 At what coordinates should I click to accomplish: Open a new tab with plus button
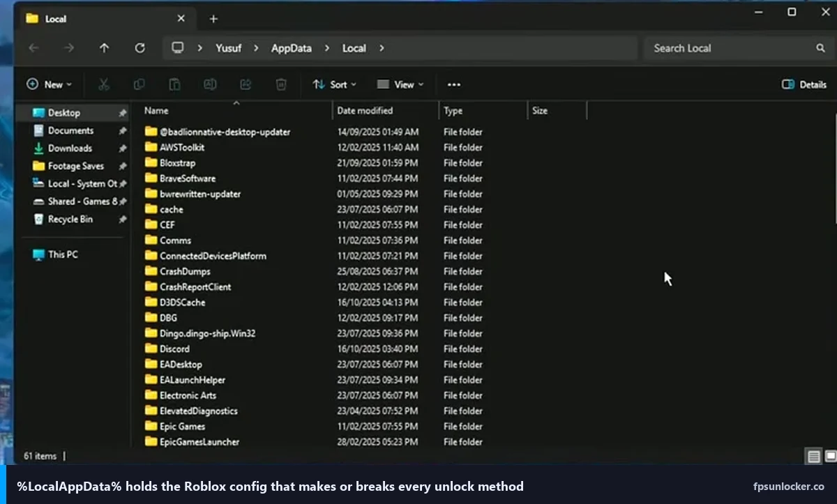[213, 19]
